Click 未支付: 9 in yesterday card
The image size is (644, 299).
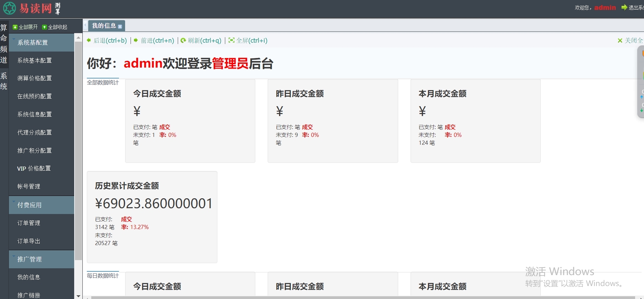coord(287,135)
